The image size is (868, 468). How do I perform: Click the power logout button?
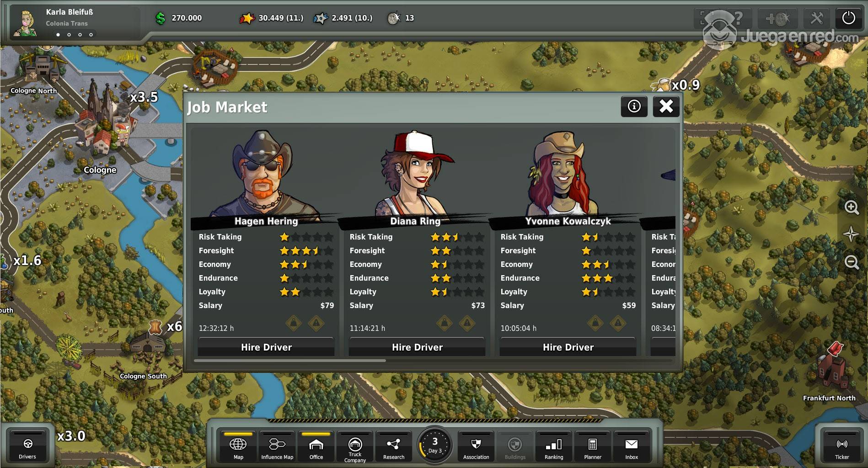coord(848,18)
